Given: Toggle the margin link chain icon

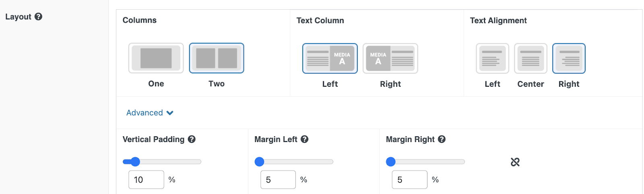Looking at the screenshot, I should (515, 162).
